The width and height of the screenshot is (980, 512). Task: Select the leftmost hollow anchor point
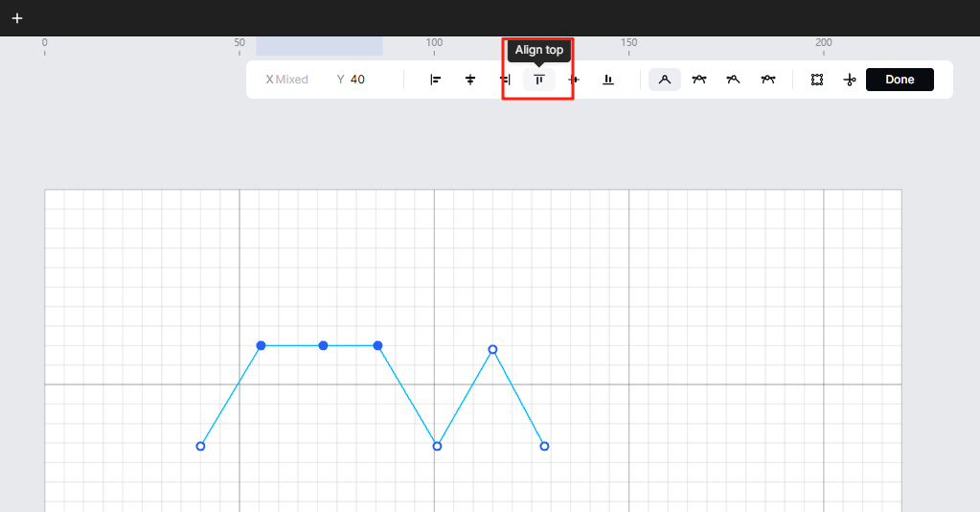point(200,446)
